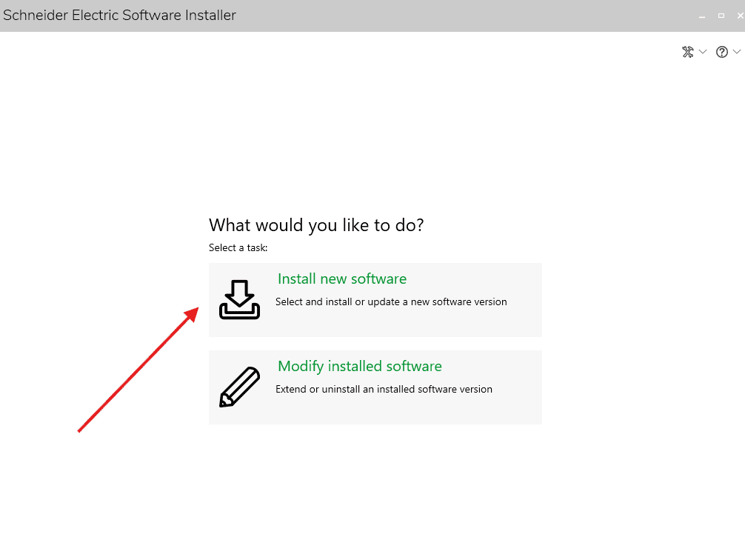The width and height of the screenshot is (745, 560).
Task: Expand the chevron beside the tools icon
Action: (x=703, y=51)
